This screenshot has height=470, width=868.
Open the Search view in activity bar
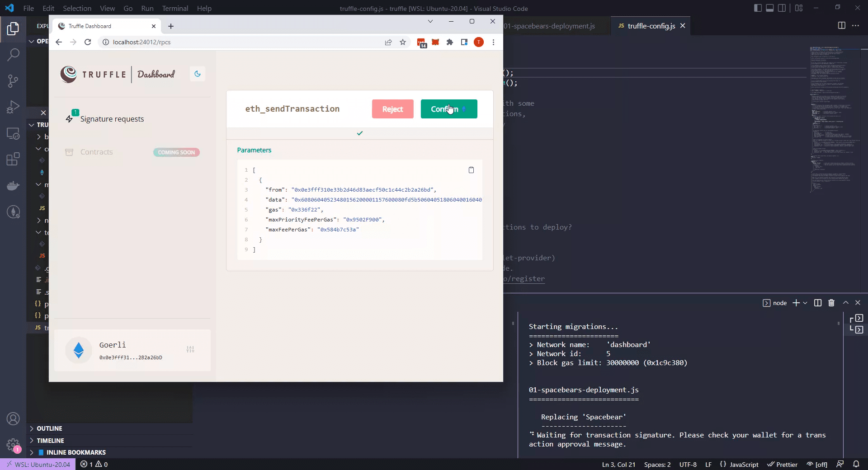(x=13, y=55)
